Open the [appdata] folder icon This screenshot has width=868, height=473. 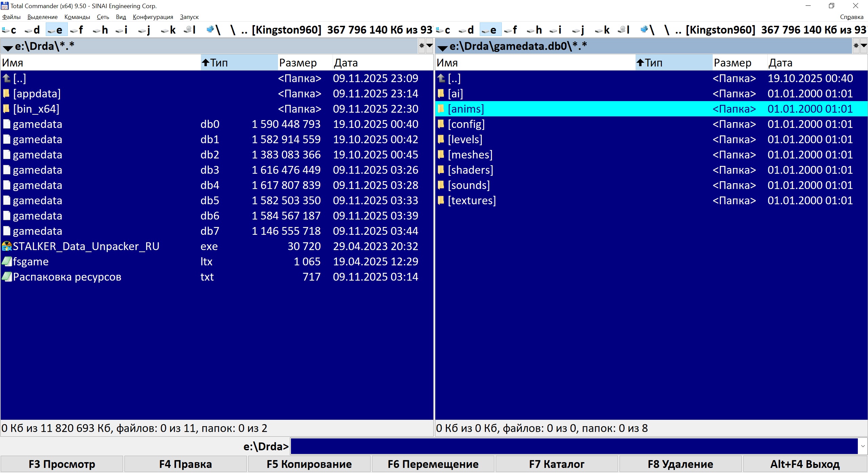click(6, 94)
